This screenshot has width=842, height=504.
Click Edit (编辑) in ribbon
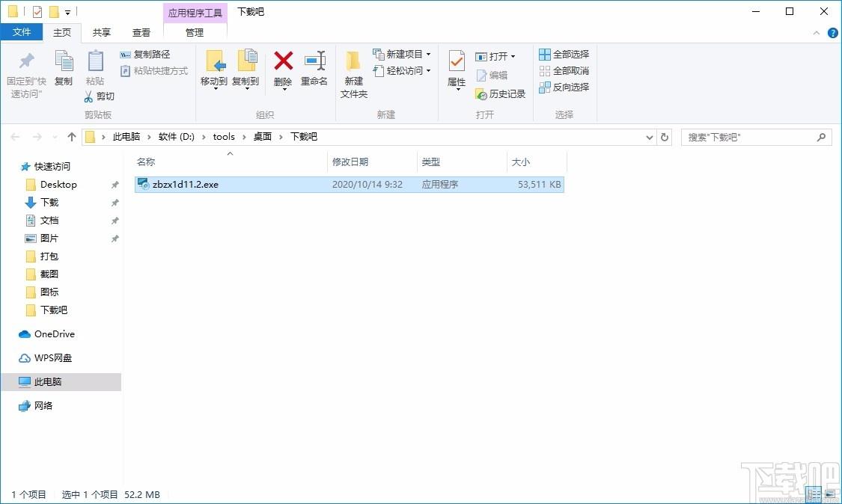[492, 75]
